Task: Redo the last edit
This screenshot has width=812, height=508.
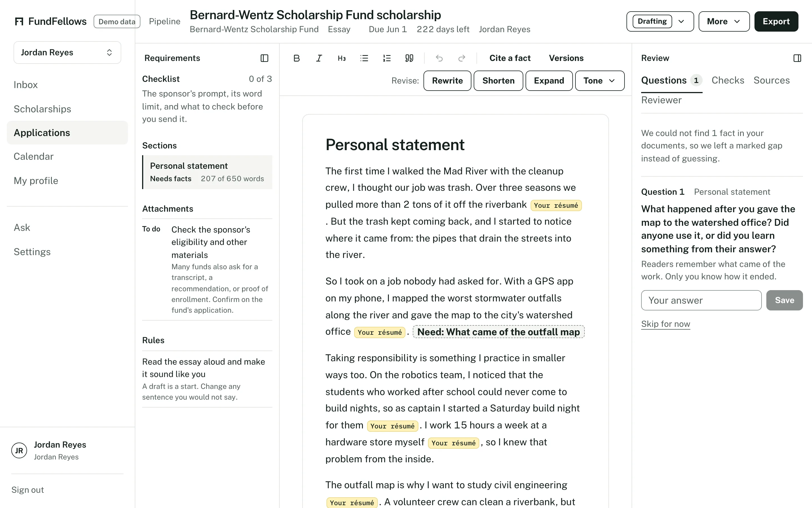Action: click(462, 58)
